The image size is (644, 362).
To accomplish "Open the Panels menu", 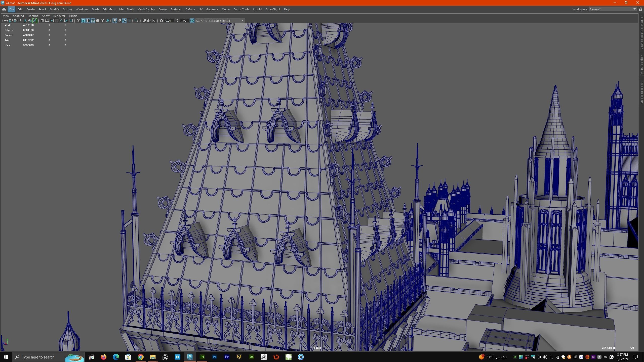I will (73, 16).
